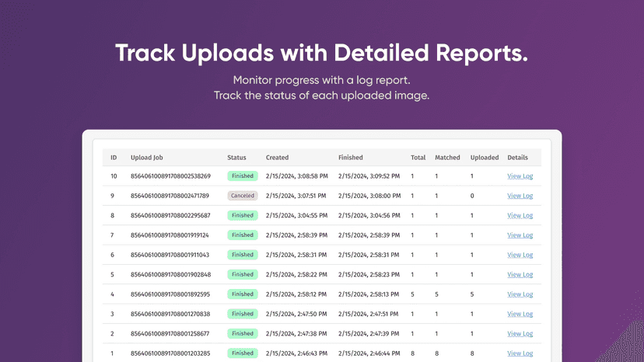Image resolution: width=644 pixels, height=362 pixels.
Task: Select upload job 85640610089170800​2538269
Action: point(170,176)
